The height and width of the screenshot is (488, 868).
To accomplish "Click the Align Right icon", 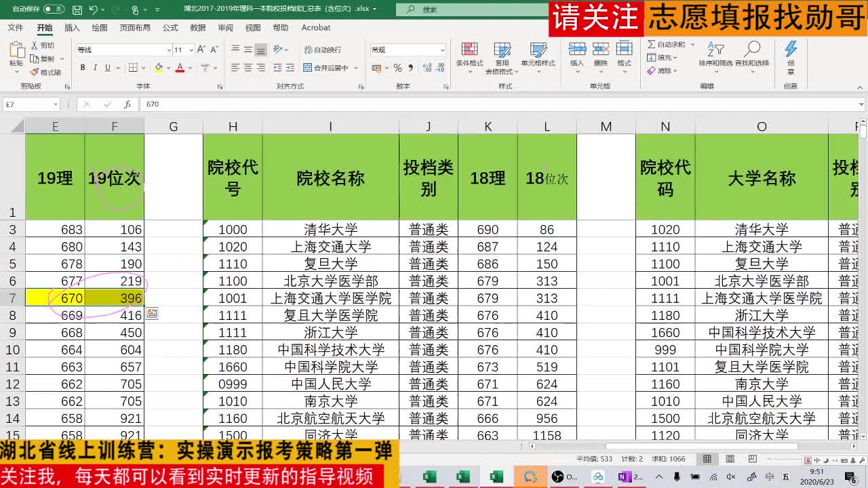I will click(x=261, y=68).
